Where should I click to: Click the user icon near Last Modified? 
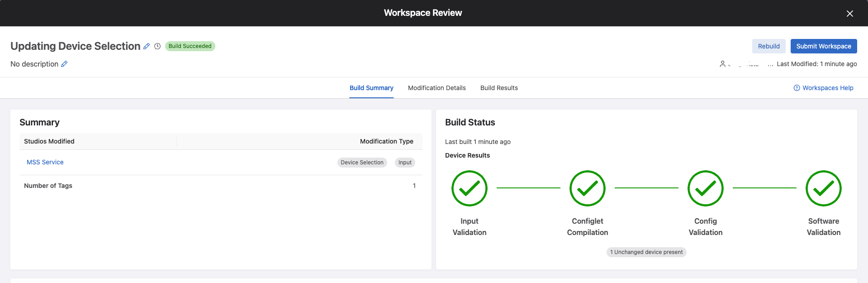coord(723,64)
